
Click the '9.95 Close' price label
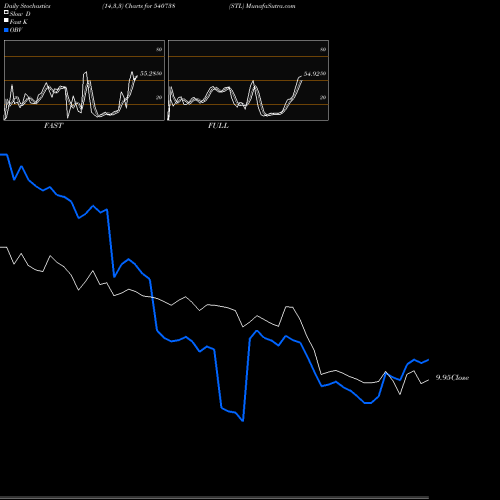click(452, 378)
